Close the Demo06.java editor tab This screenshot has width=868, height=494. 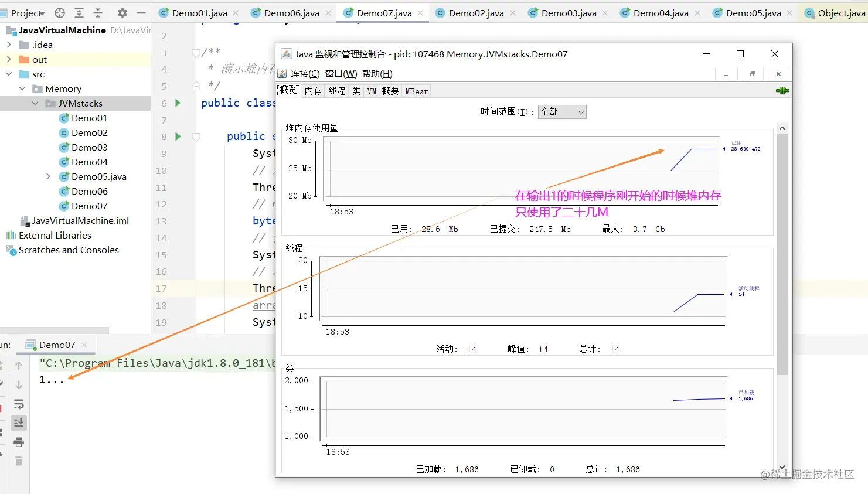(x=328, y=13)
